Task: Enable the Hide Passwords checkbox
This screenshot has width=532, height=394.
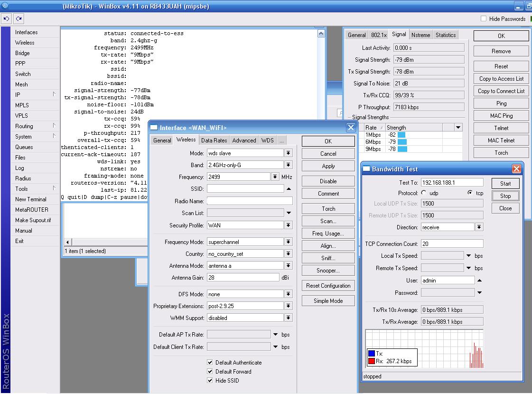Action: pos(484,19)
